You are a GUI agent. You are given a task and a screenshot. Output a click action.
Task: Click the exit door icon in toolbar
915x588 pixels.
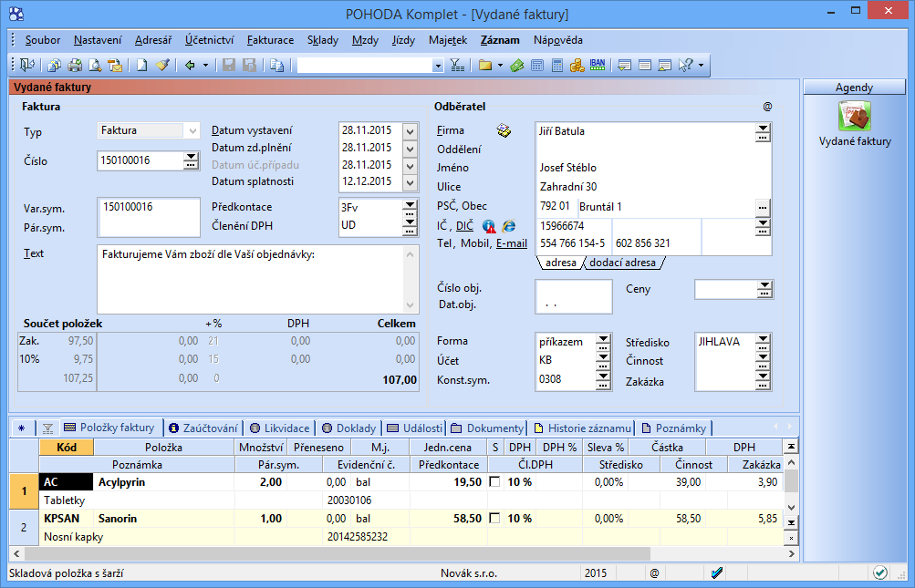coord(27,65)
